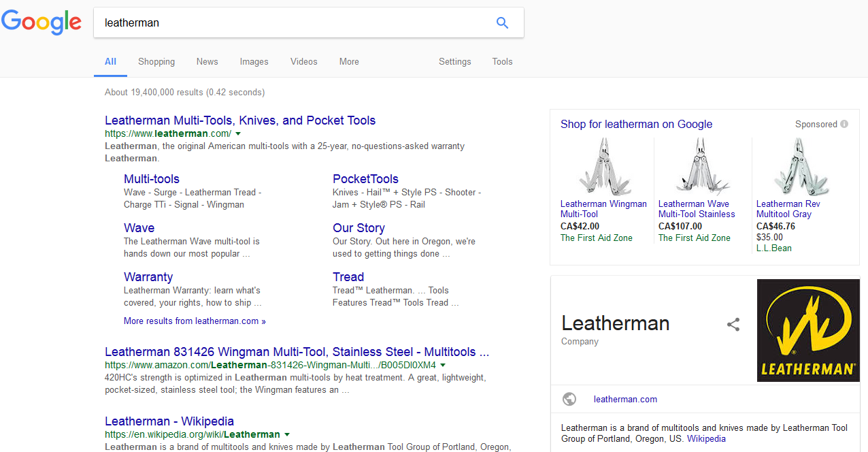Open the More search categories menu
Image resolution: width=868 pixels, height=452 pixels.
pos(349,61)
